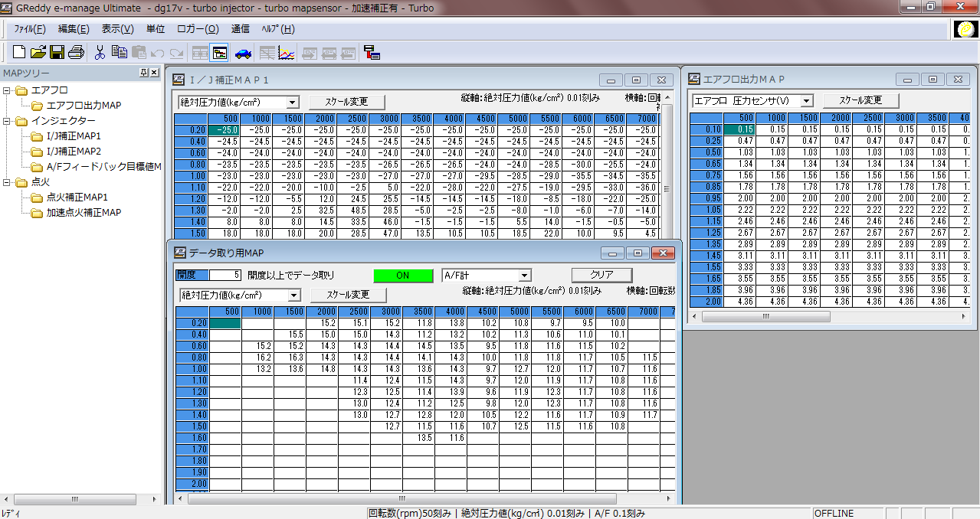The height and width of the screenshot is (519, 980).
Task: Open the 編集(E) menu
Action: 74,29
